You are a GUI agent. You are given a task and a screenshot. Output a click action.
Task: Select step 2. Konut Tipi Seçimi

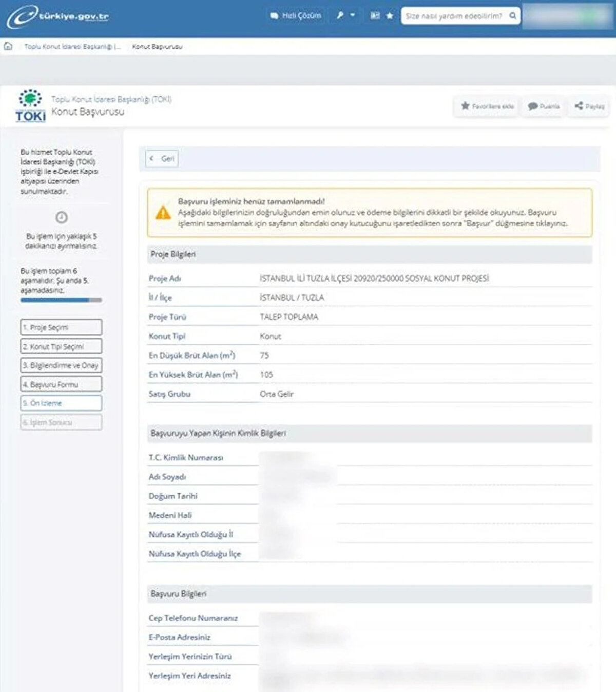(x=61, y=346)
